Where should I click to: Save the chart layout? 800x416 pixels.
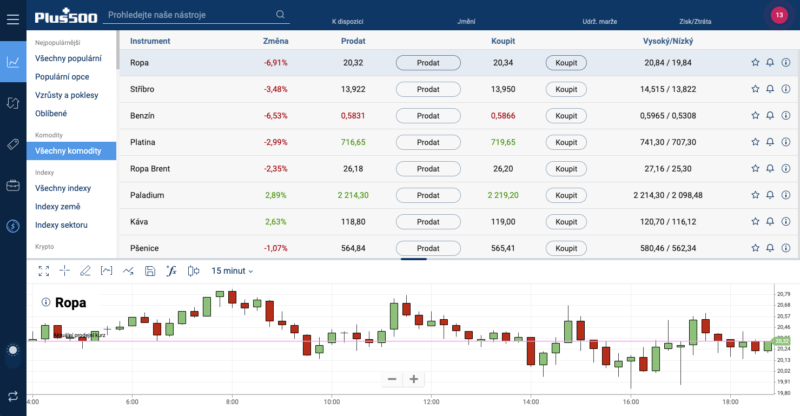tap(149, 270)
